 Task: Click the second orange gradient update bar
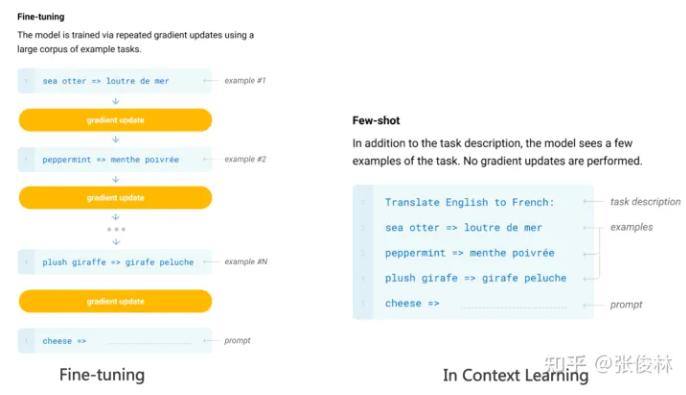115,198
